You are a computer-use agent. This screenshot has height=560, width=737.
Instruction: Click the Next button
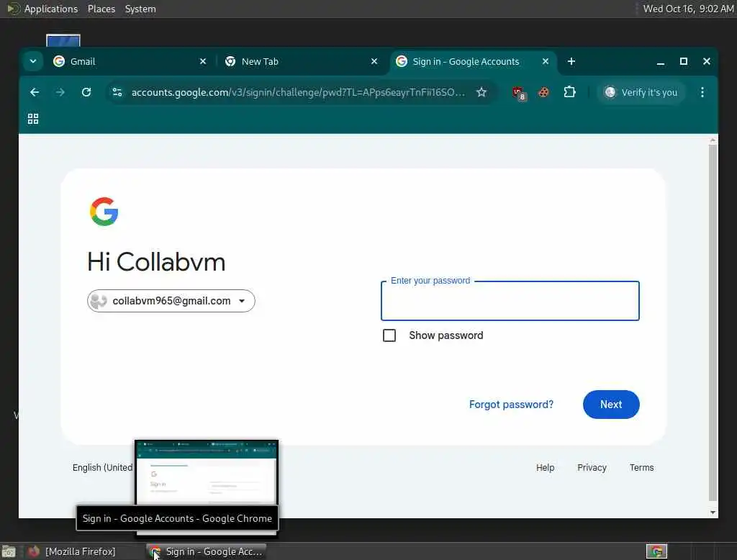pyautogui.click(x=611, y=405)
